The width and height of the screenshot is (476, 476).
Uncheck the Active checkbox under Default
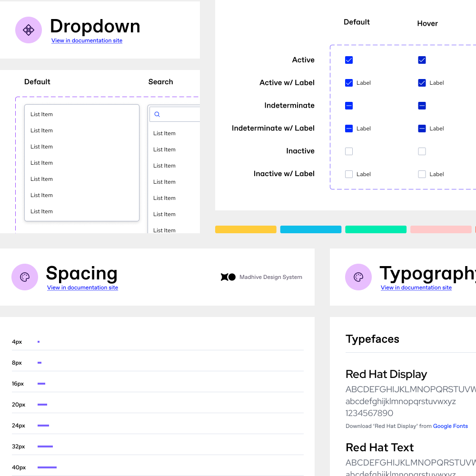coord(349,60)
